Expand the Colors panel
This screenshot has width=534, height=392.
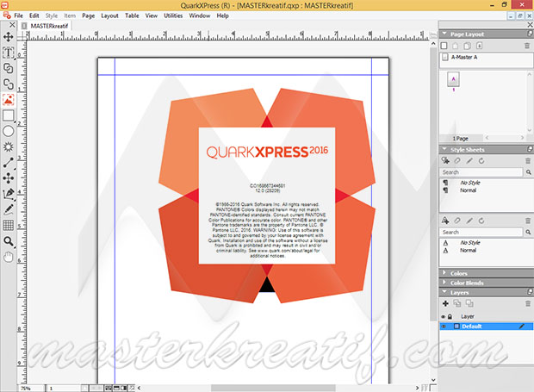[444, 273]
